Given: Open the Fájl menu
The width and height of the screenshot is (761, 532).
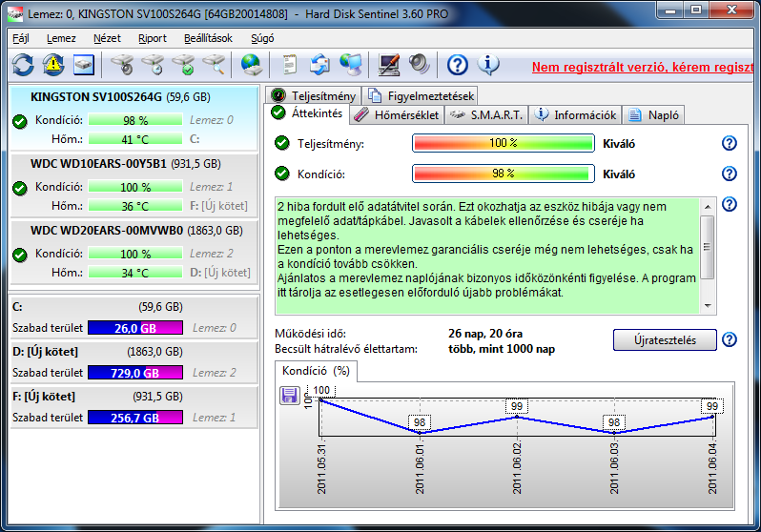Looking at the screenshot, I should pyautogui.click(x=20, y=38).
